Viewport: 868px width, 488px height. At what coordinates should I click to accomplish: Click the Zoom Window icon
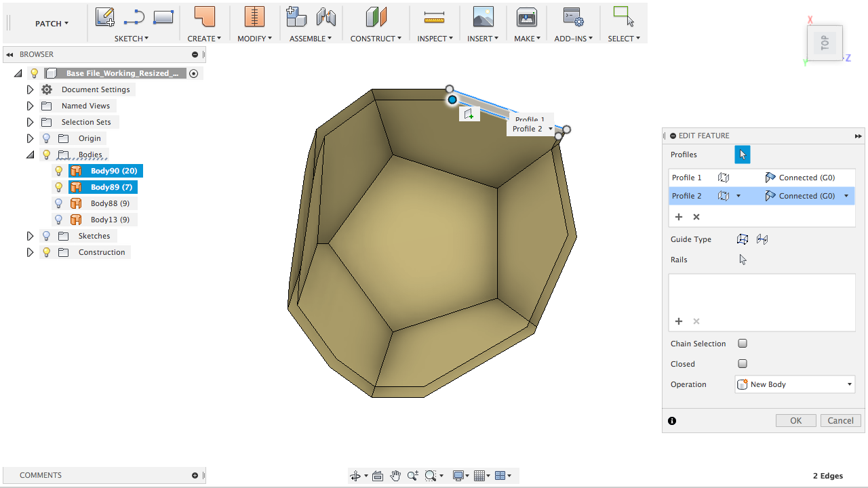pos(431,476)
